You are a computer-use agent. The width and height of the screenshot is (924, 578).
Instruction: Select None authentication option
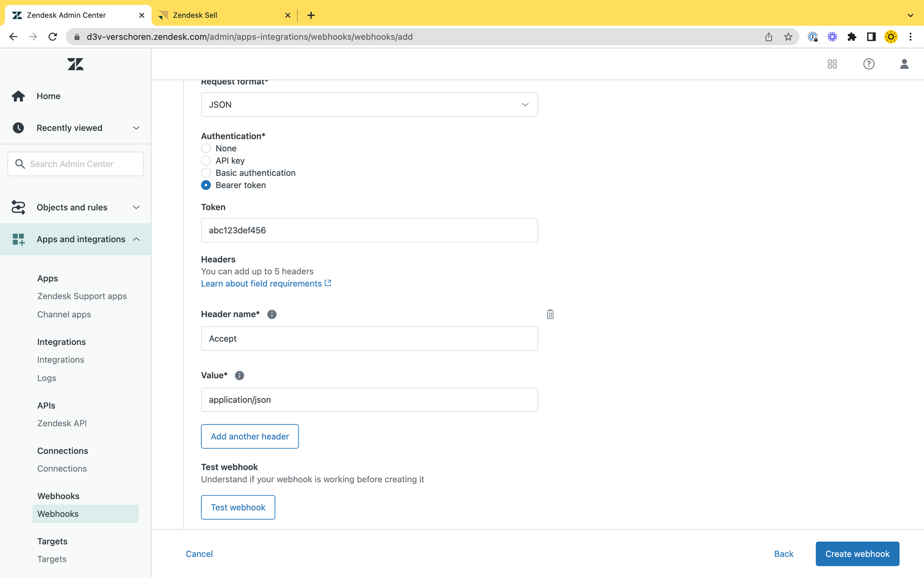[x=206, y=148]
